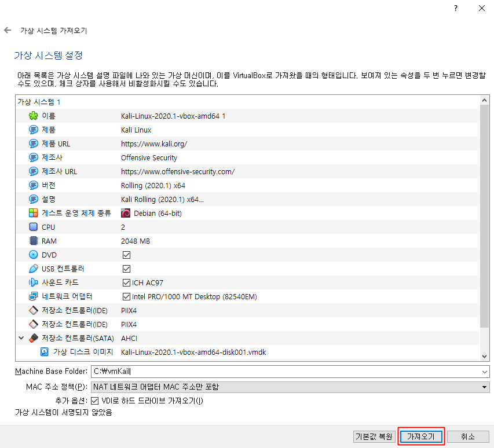Select the Debian (64-bit) value
The width and height of the screenshot is (494, 448).
[x=158, y=214]
